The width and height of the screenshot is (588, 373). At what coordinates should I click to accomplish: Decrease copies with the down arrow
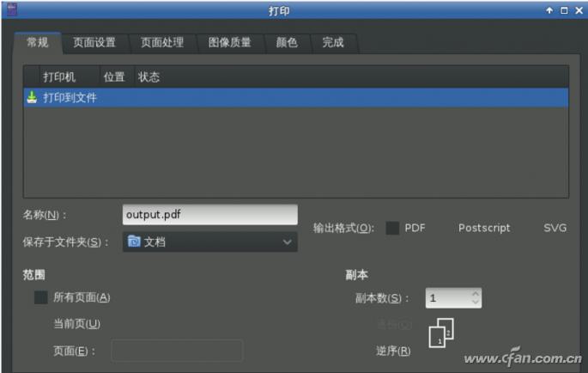click(476, 303)
